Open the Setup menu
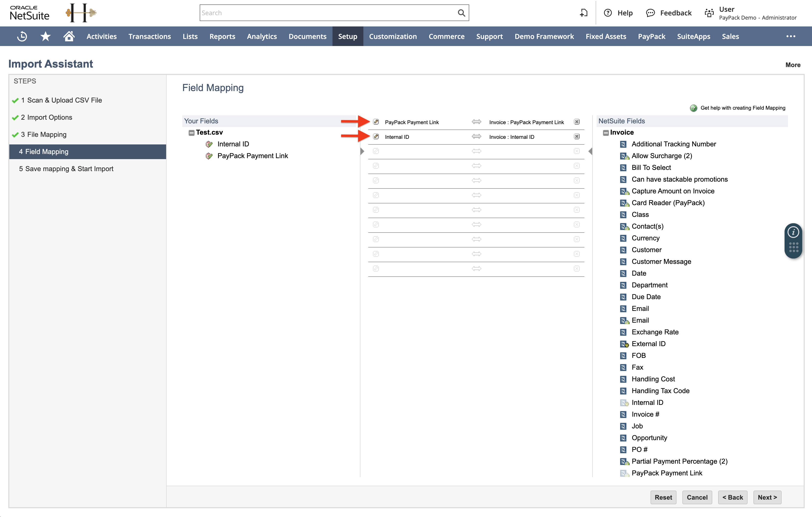 click(x=348, y=36)
